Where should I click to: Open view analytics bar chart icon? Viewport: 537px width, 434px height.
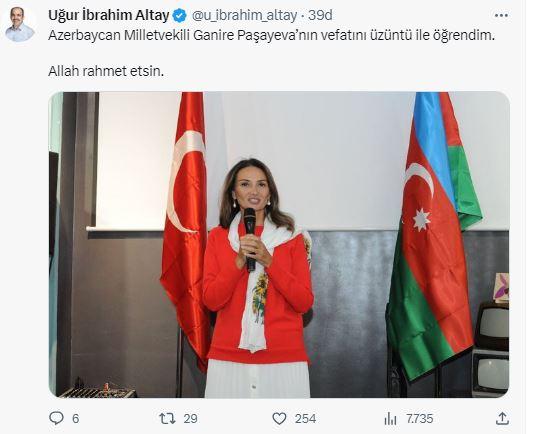click(390, 419)
